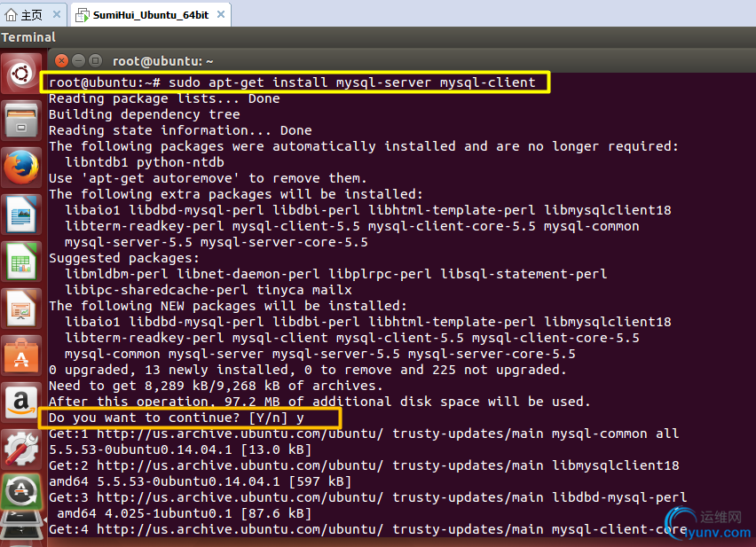Open Software Updater launcher icon
The image size is (756, 547).
(x=21, y=492)
